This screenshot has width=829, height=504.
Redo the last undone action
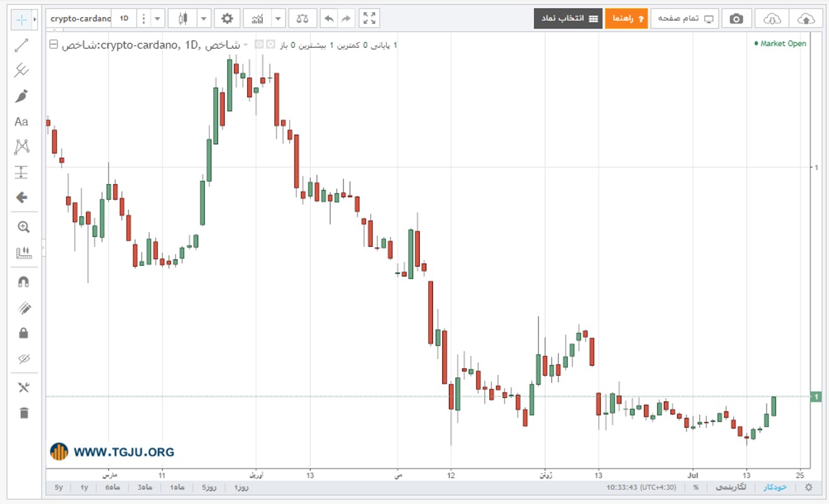pos(346,18)
